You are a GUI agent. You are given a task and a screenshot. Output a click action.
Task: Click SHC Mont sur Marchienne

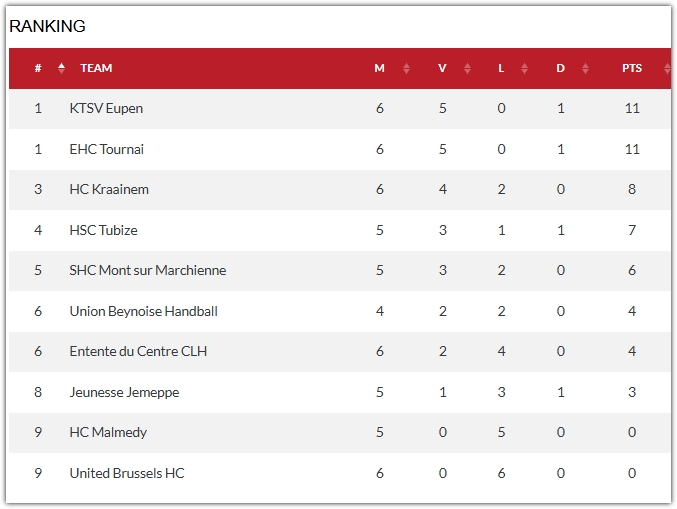148,270
